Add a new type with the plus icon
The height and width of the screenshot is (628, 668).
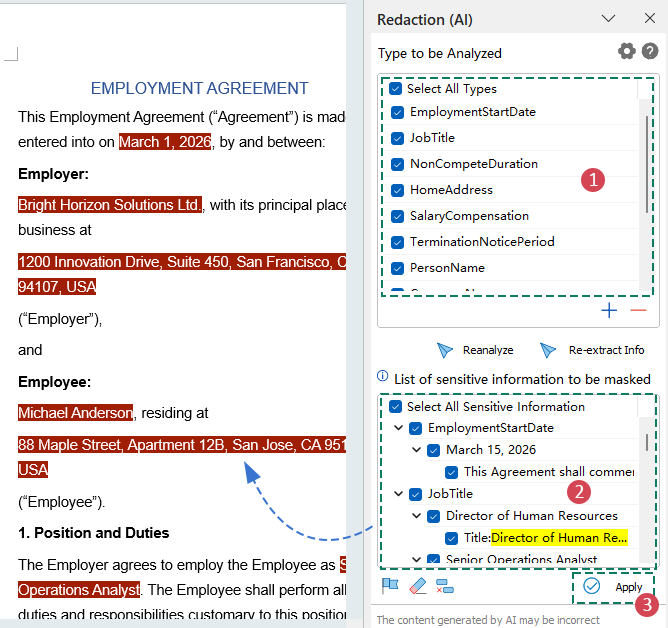(609, 311)
